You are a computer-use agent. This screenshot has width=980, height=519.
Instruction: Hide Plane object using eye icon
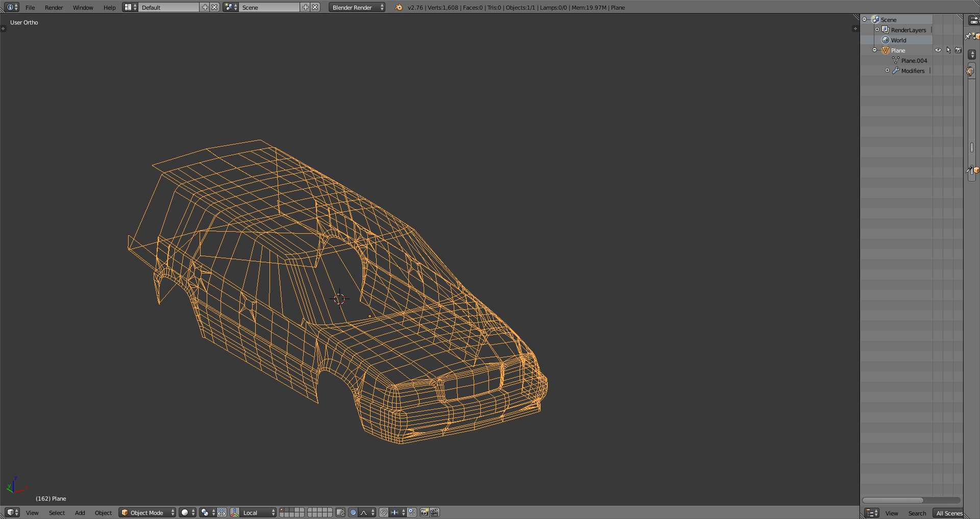(938, 51)
